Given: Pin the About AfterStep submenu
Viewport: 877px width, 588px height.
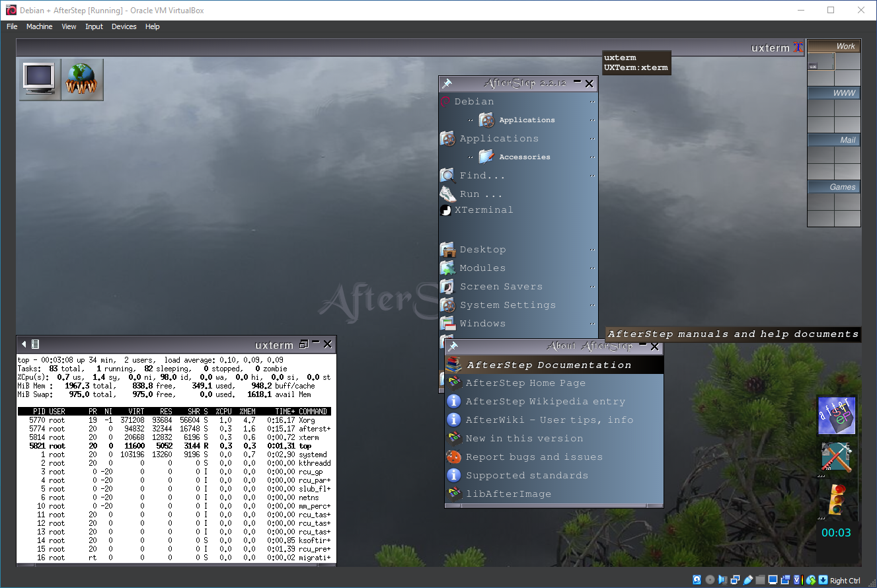Looking at the screenshot, I should pos(453,346).
